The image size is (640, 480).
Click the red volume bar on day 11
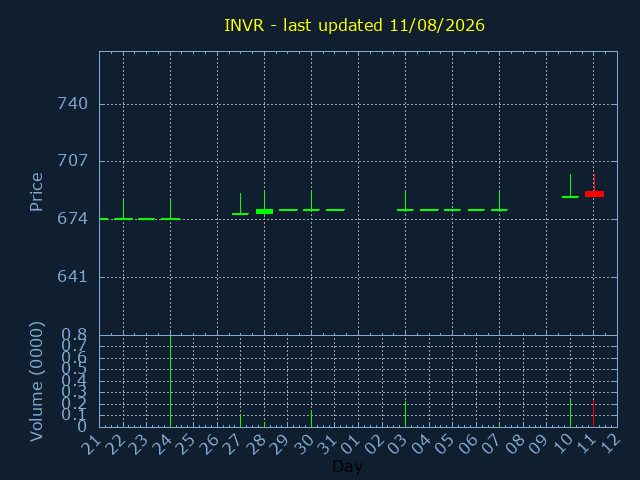593,413
